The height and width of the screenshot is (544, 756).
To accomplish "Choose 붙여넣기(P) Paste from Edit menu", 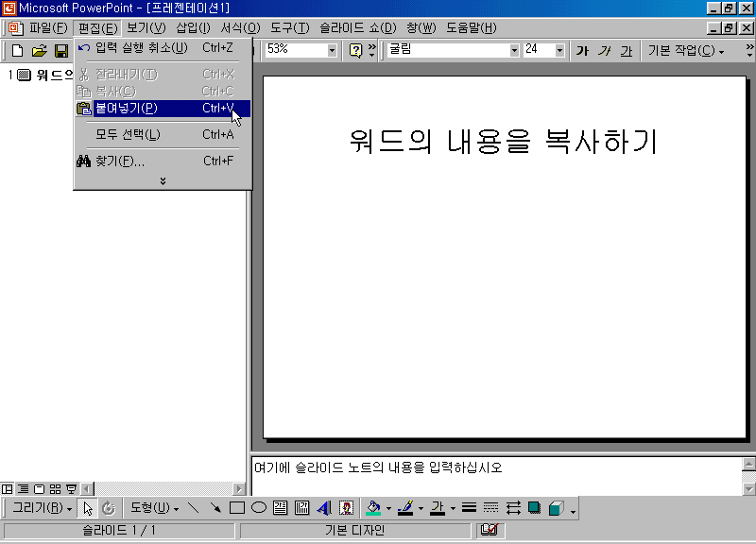I will 163,109.
